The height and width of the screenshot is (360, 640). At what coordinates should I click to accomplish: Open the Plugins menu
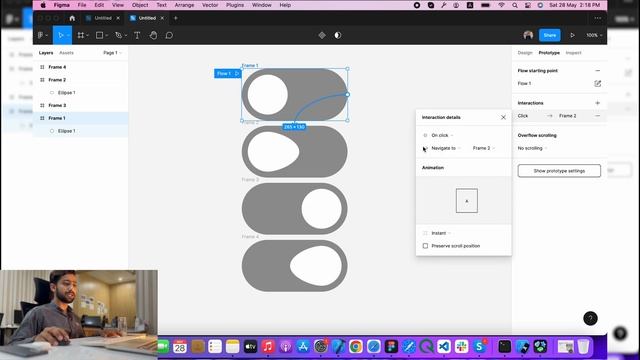tap(235, 5)
